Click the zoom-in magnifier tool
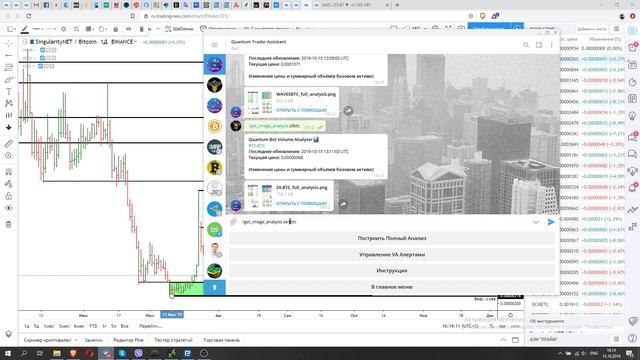640x360 pixels. coord(9,156)
